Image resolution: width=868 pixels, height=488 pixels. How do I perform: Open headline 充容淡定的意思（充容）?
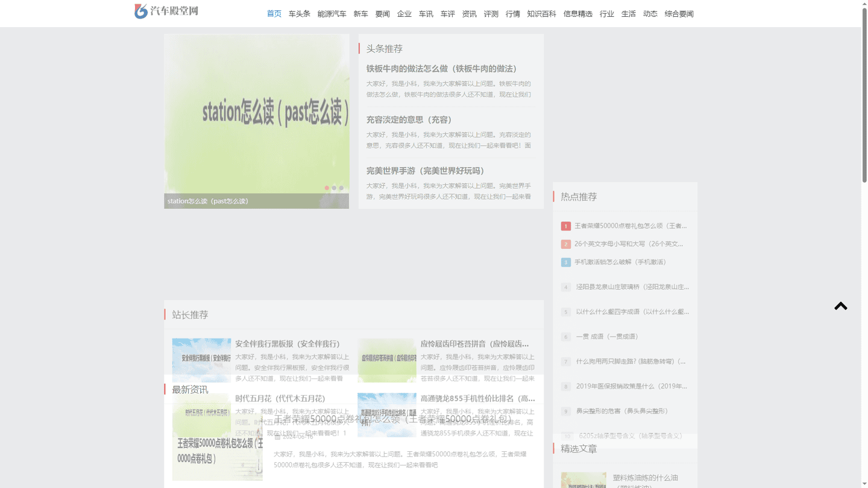coord(409,120)
